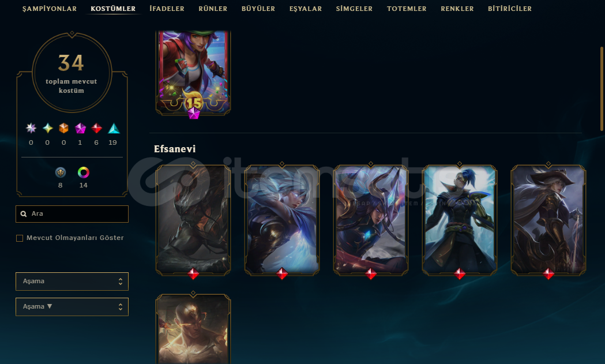Open the first Aşama dropdown

72,282
